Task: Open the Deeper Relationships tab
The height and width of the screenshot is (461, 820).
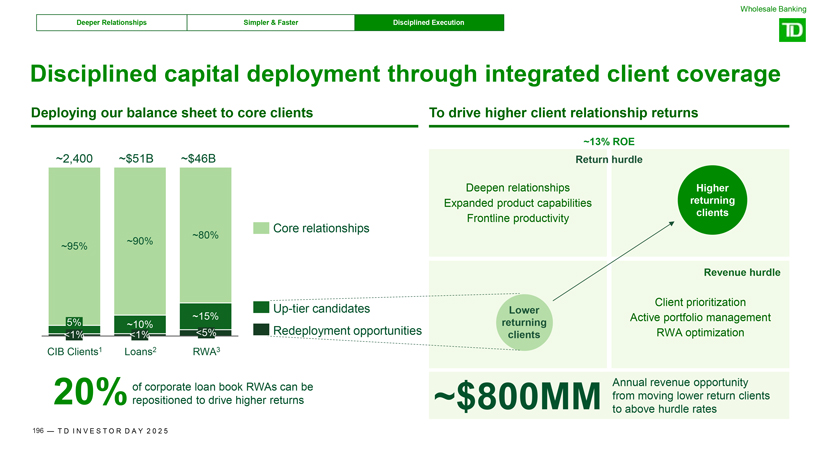Action: click(111, 22)
